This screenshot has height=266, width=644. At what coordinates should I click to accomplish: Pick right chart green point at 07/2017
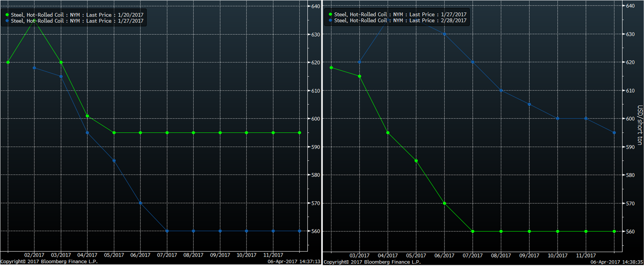click(473, 231)
